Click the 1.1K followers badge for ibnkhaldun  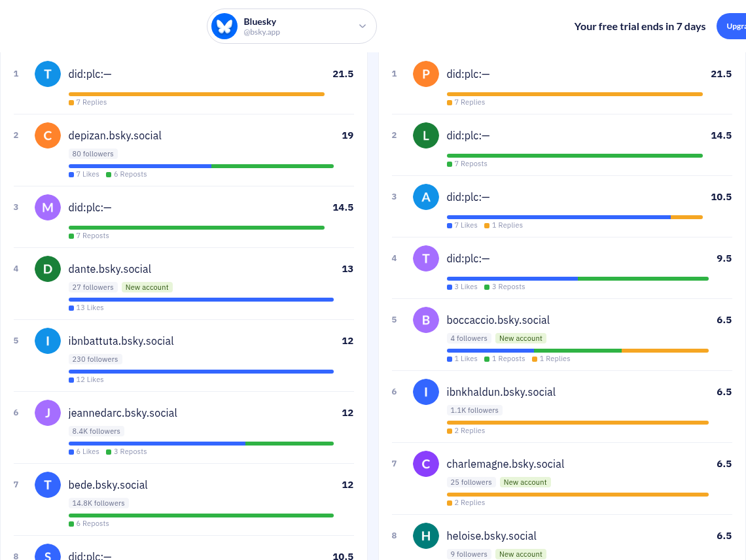pos(474,410)
